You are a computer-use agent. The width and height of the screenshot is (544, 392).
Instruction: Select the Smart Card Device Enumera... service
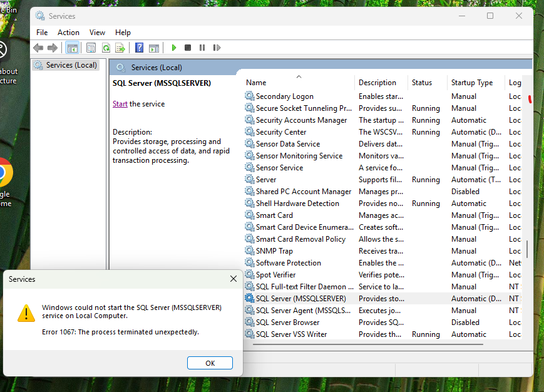click(382, 227)
